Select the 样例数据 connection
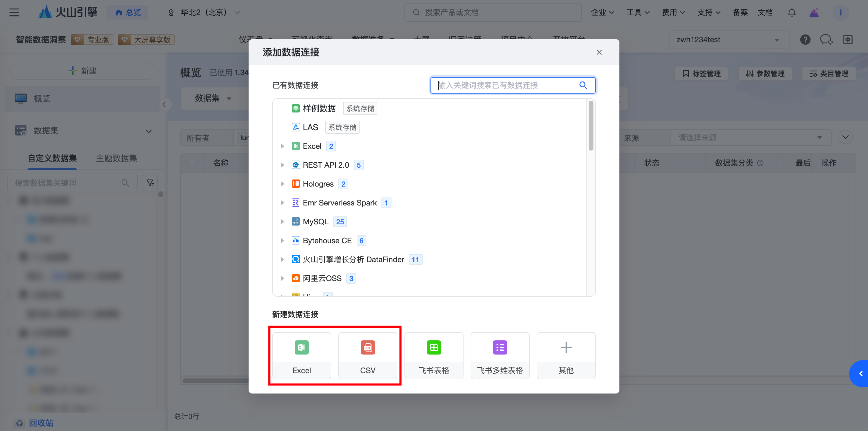868x431 pixels. click(319, 109)
